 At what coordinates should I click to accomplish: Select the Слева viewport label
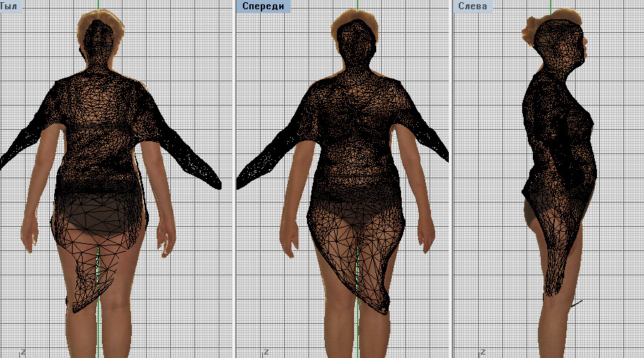tap(473, 6)
